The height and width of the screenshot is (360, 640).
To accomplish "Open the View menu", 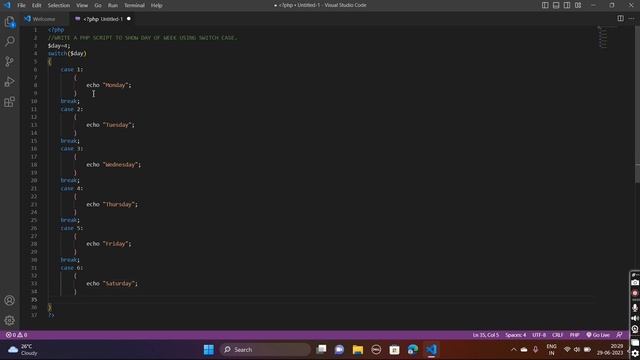I will point(82,5).
